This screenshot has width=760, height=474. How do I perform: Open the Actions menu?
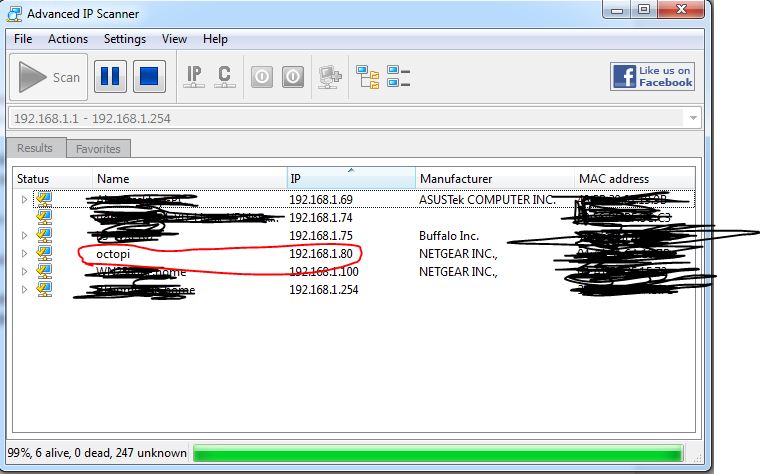68,39
